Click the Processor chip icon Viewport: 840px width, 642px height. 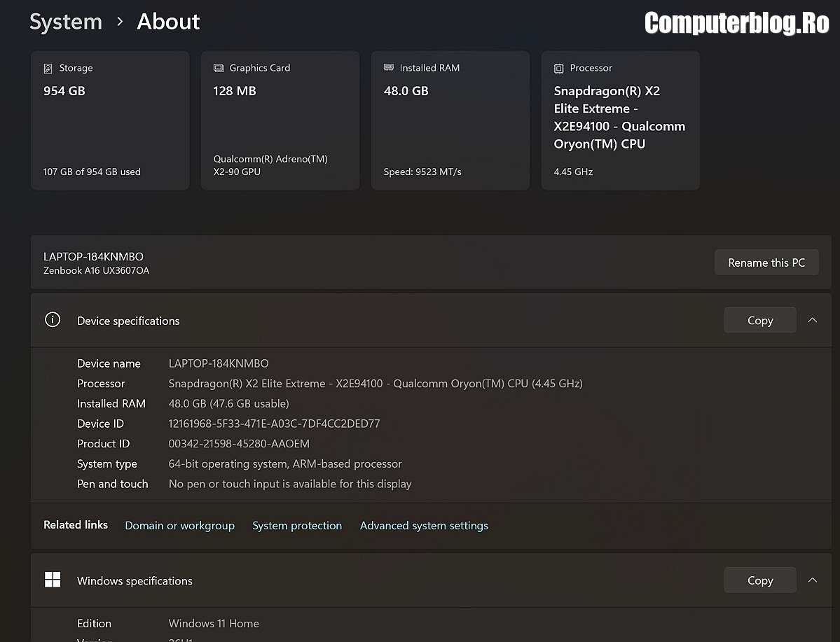coord(558,69)
